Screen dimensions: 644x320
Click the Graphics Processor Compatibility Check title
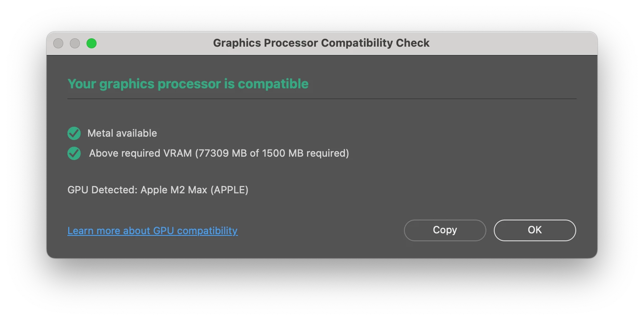[x=321, y=43]
